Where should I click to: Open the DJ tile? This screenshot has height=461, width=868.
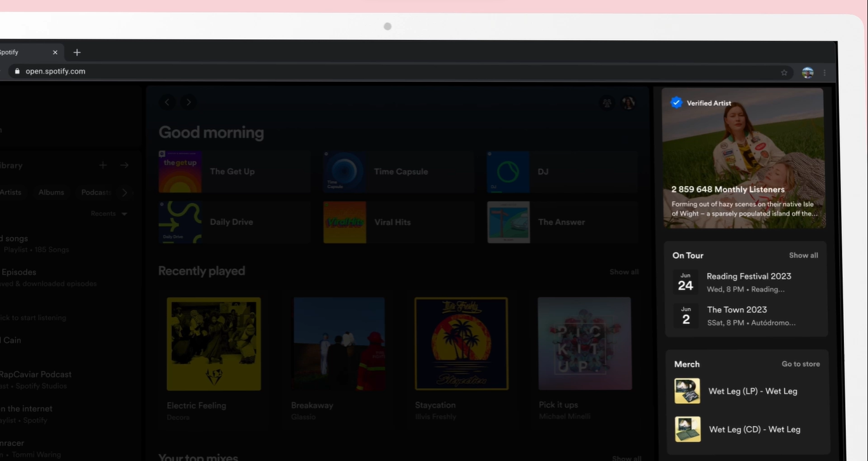[562, 171]
